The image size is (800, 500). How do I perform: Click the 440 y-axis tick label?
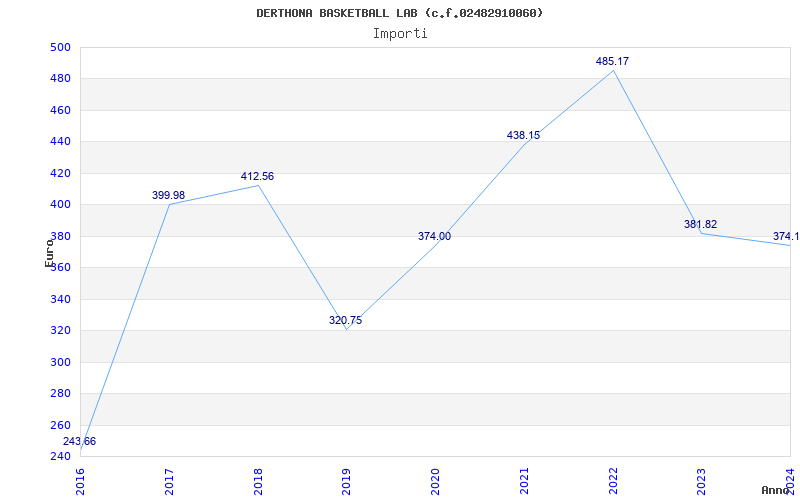click(60, 142)
